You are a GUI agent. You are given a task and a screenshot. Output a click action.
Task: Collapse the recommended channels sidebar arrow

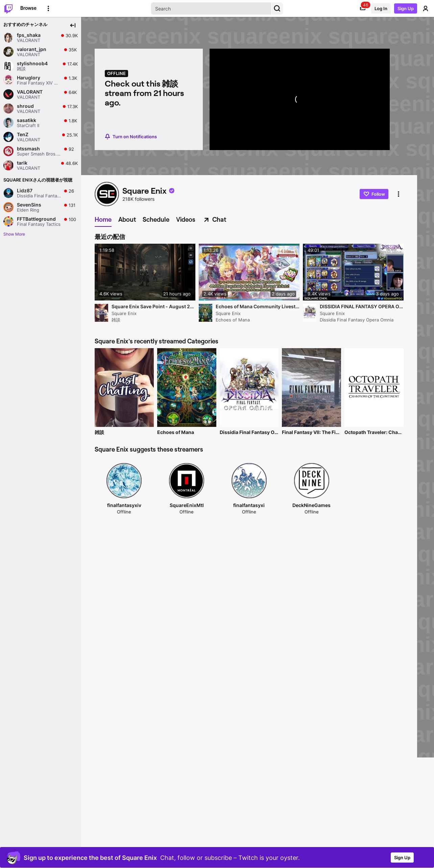(x=73, y=25)
